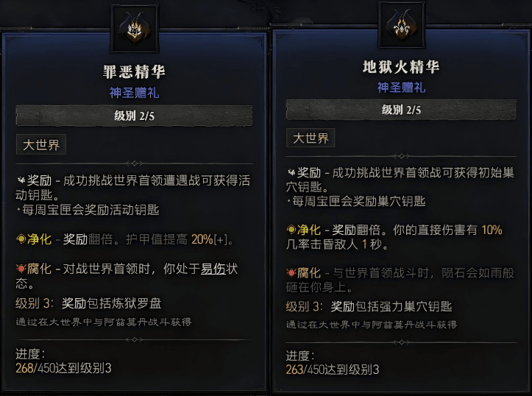532x396 pixels.
Task: Click the 腐化 icon in the 地狱火精华 panel
Action: (x=291, y=274)
